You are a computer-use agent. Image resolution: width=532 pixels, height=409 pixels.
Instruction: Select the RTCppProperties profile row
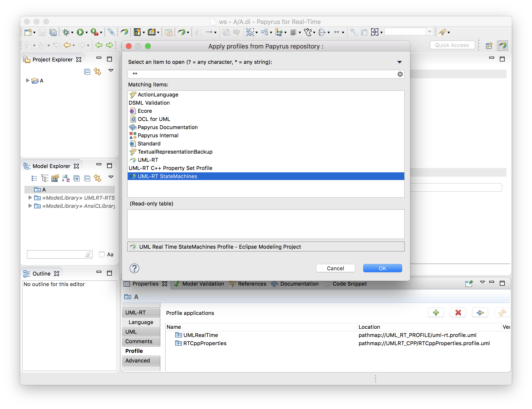tap(337, 343)
